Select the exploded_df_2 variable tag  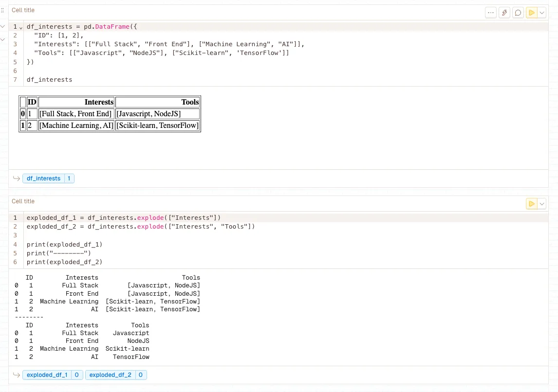[x=110, y=375]
